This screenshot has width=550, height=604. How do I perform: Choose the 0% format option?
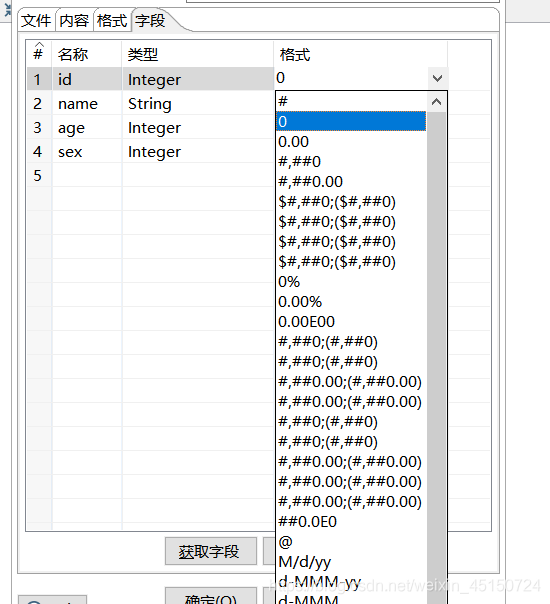click(351, 282)
